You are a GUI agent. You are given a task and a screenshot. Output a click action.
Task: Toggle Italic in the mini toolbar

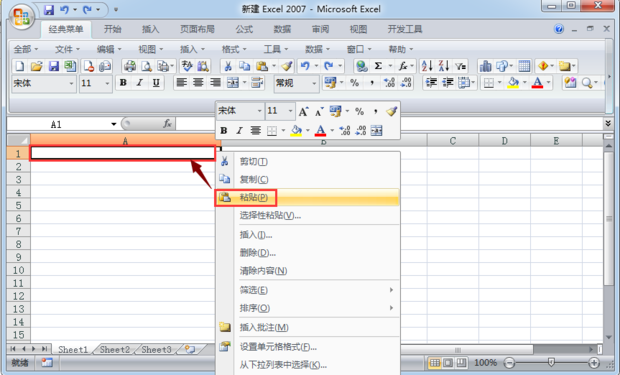coord(239,130)
